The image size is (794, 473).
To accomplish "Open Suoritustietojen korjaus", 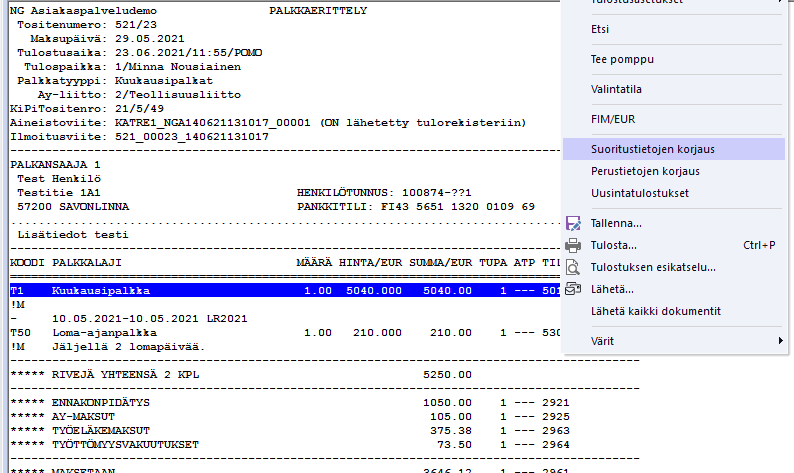I will 653,149.
